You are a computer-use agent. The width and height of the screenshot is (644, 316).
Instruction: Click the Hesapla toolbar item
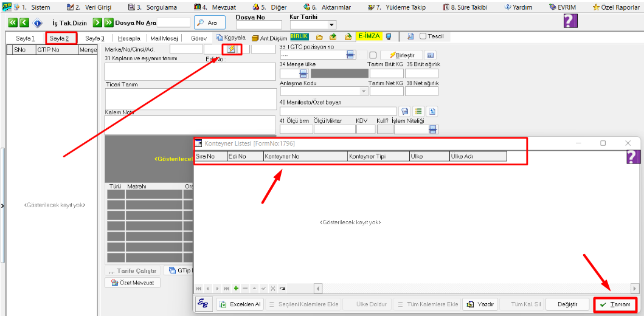[129, 38]
